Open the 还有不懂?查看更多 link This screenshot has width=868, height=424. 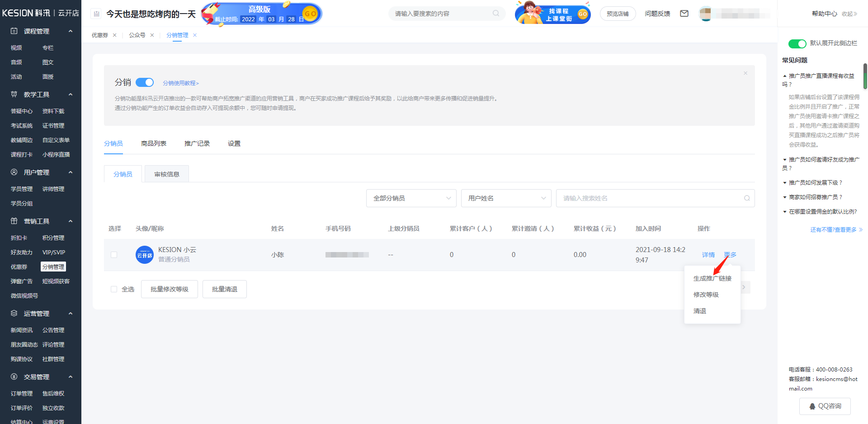pyautogui.click(x=836, y=230)
